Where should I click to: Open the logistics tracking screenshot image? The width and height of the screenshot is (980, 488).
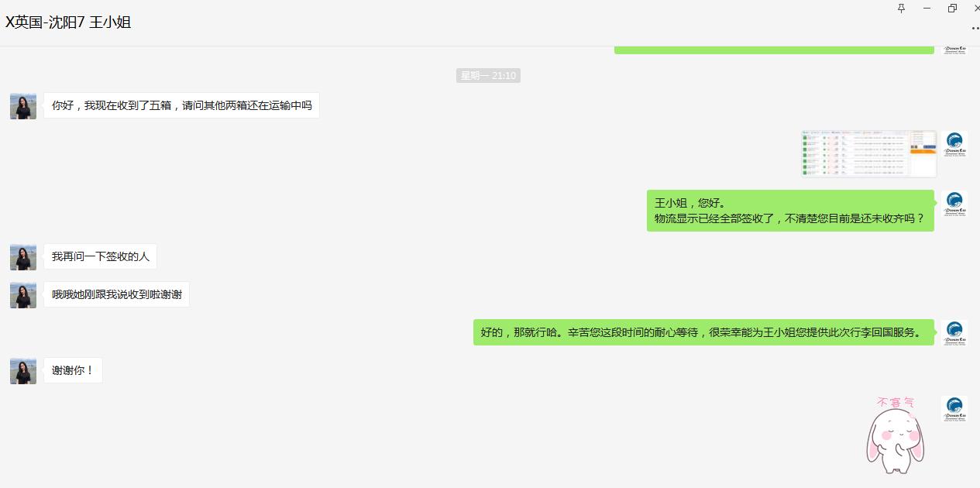[869, 153]
